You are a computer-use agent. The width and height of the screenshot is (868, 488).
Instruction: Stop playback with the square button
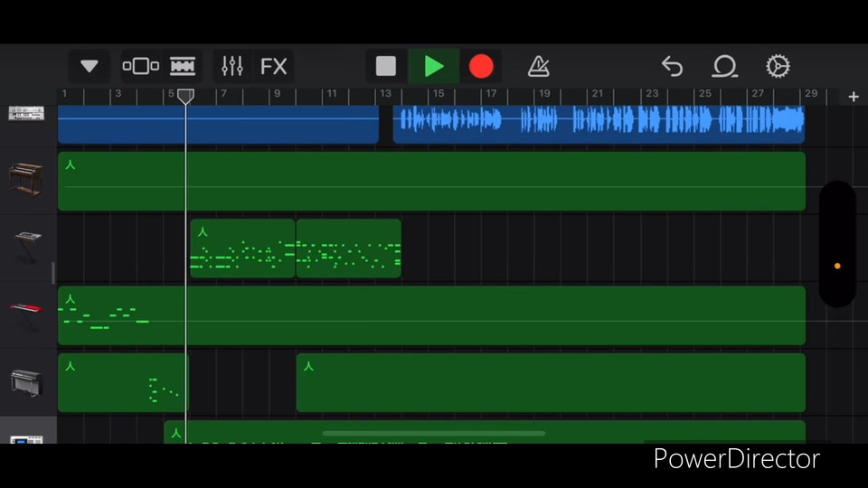point(386,66)
